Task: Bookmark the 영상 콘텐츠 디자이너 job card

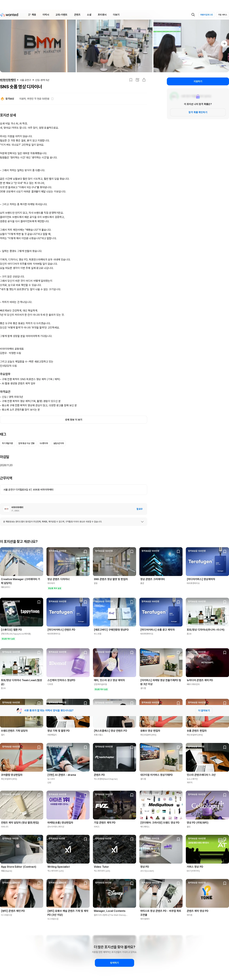Action: pyautogui.click(x=85, y=552)
